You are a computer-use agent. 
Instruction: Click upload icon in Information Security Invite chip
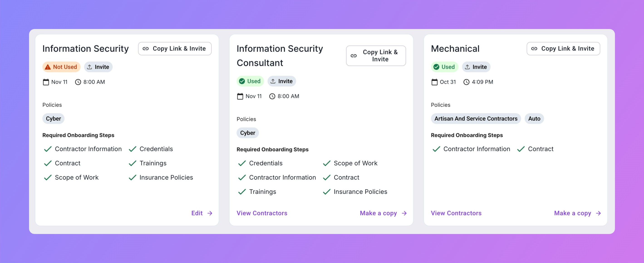89,67
